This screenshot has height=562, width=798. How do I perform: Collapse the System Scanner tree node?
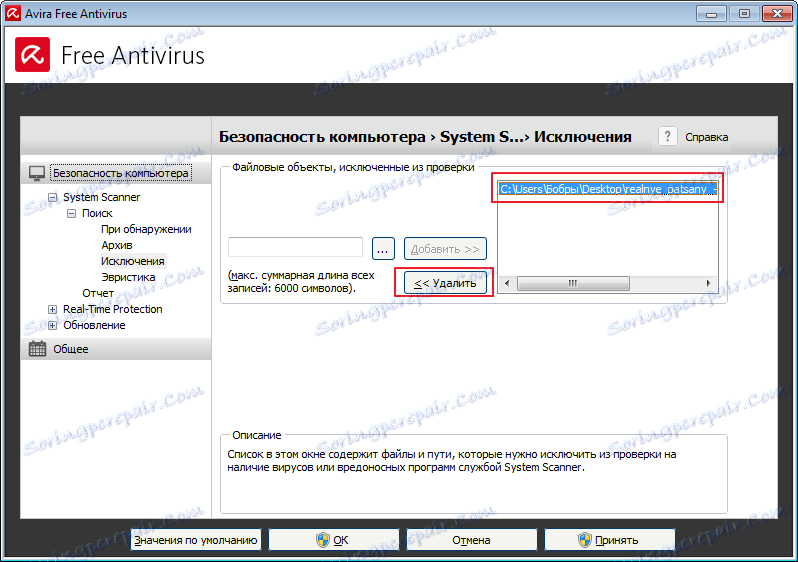coord(52,197)
